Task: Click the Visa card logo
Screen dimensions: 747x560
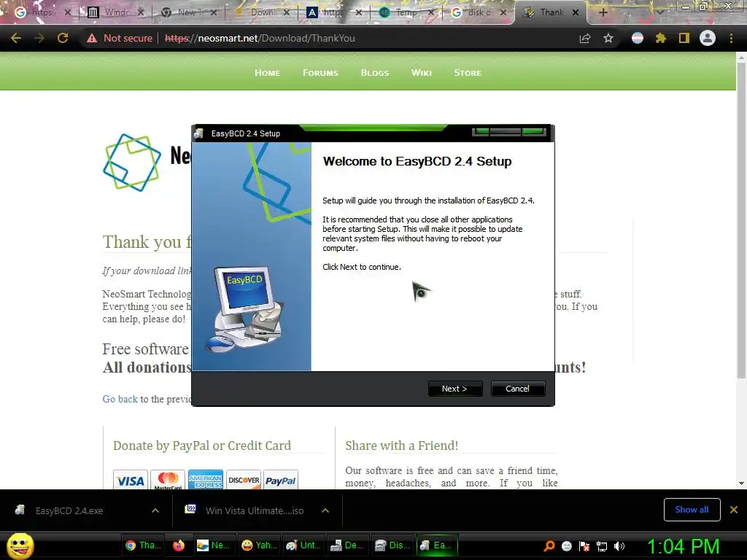Action: pos(131,480)
